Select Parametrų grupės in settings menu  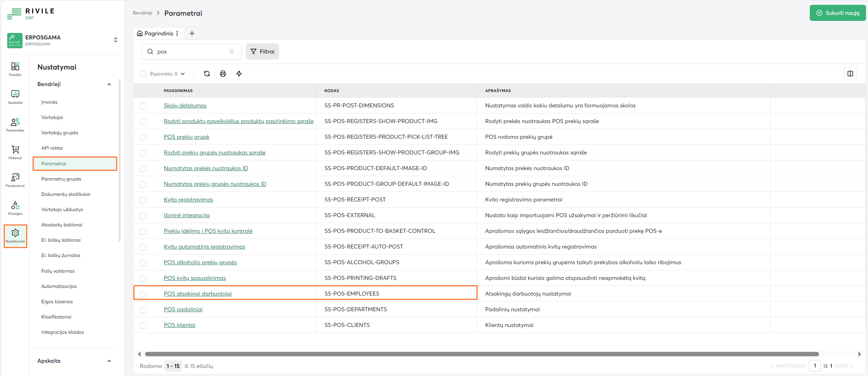pyautogui.click(x=61, y=179)
